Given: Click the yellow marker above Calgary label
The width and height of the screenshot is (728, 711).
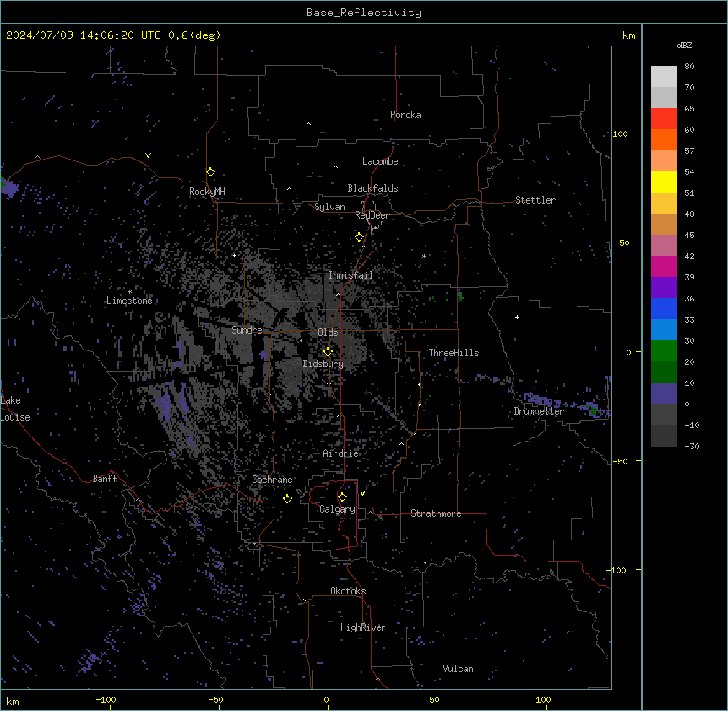Looking at the screenshot, I should click(x=342, y=497).
